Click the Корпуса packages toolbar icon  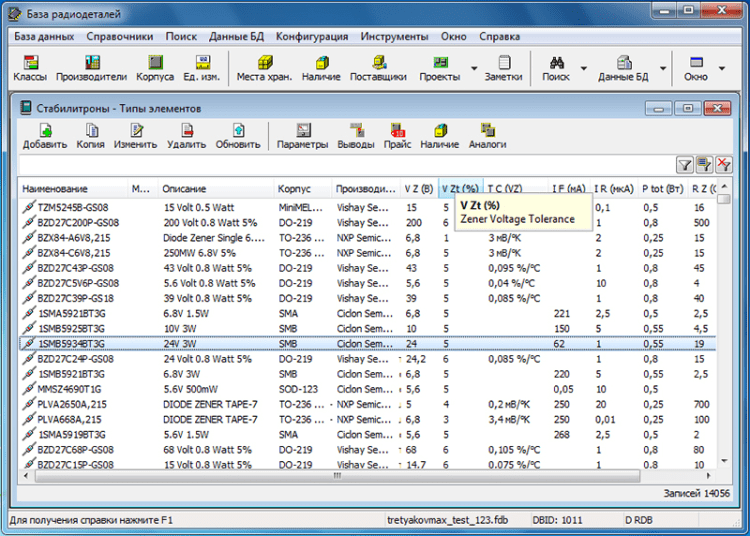point(155,68)
